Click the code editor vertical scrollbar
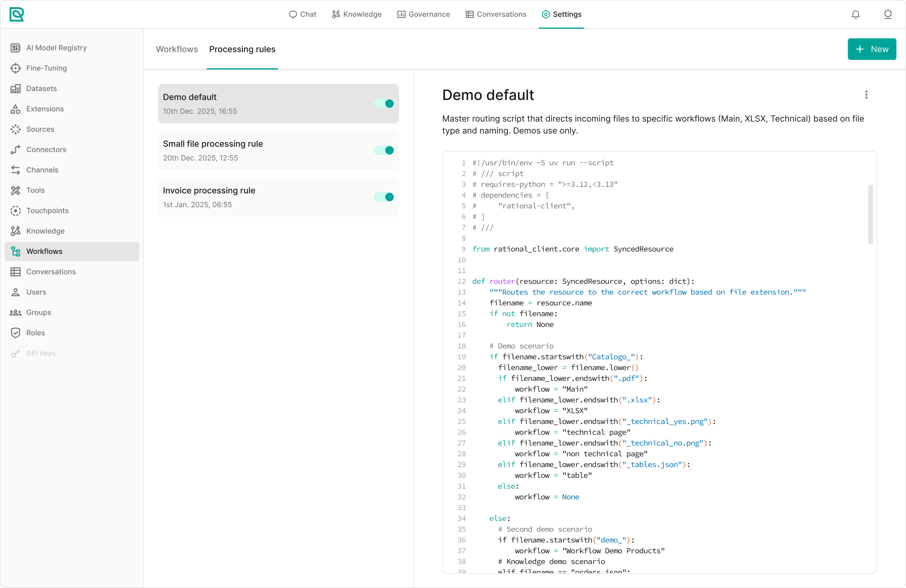The image size is (906, 588). [x=870, y=214]
